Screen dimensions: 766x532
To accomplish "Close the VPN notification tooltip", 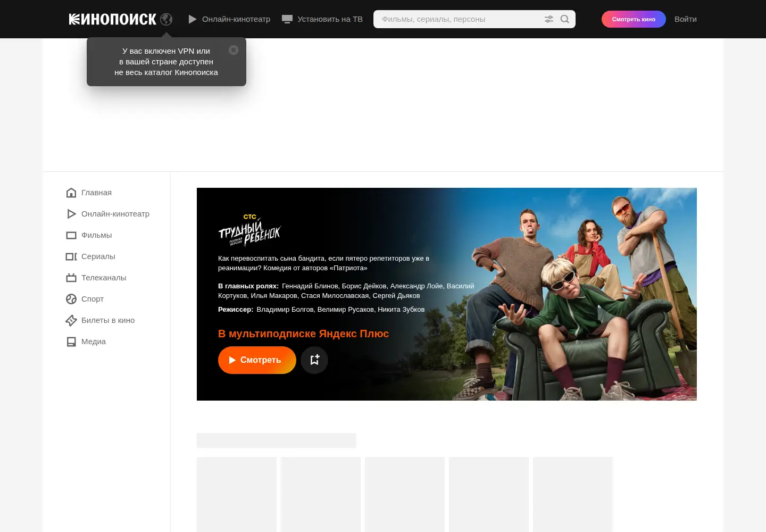I will click(x=234, y=50).
